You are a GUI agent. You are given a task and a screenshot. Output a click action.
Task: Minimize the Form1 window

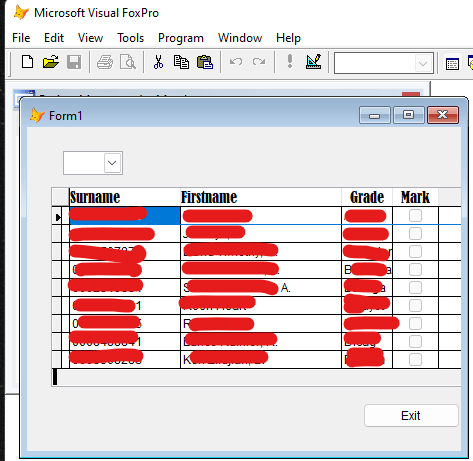[x=375, y=115]
